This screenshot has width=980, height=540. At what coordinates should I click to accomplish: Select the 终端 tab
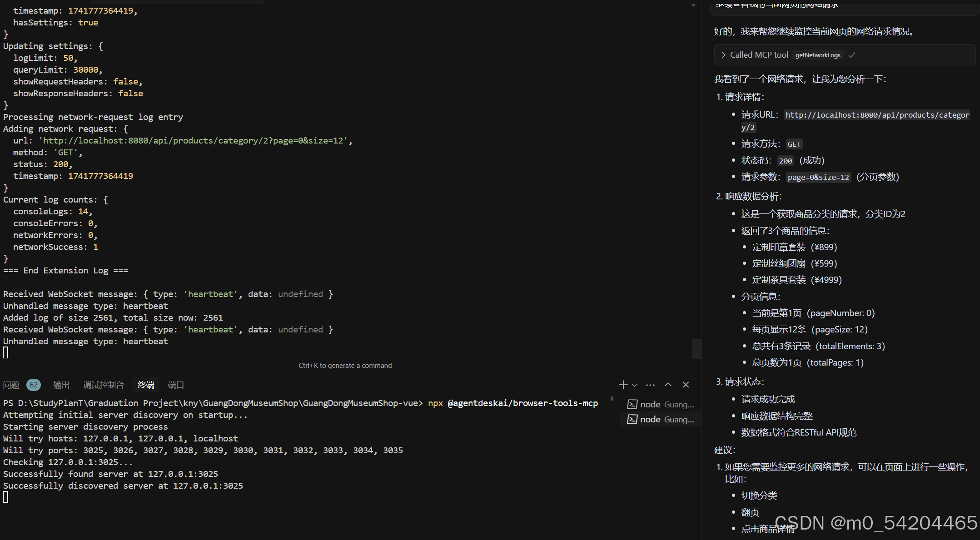(x=146, y=385)
